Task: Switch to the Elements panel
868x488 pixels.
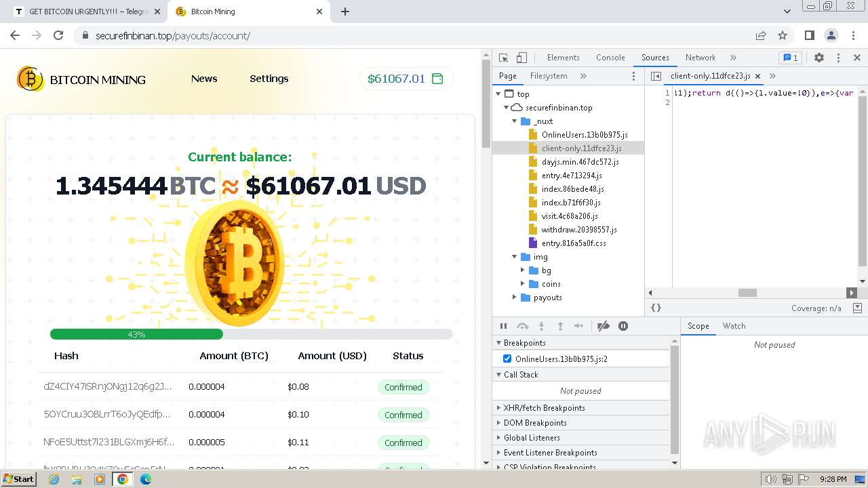Action: point(563,58)
